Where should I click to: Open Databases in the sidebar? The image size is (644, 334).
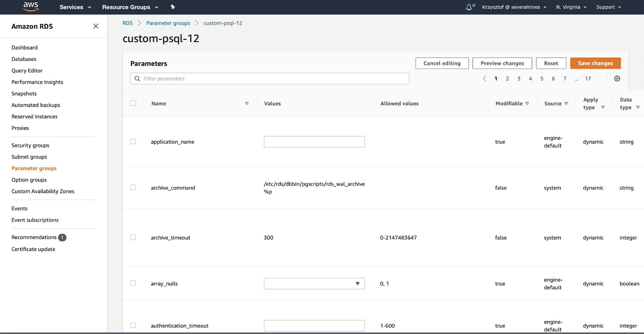tap(24, 59)
